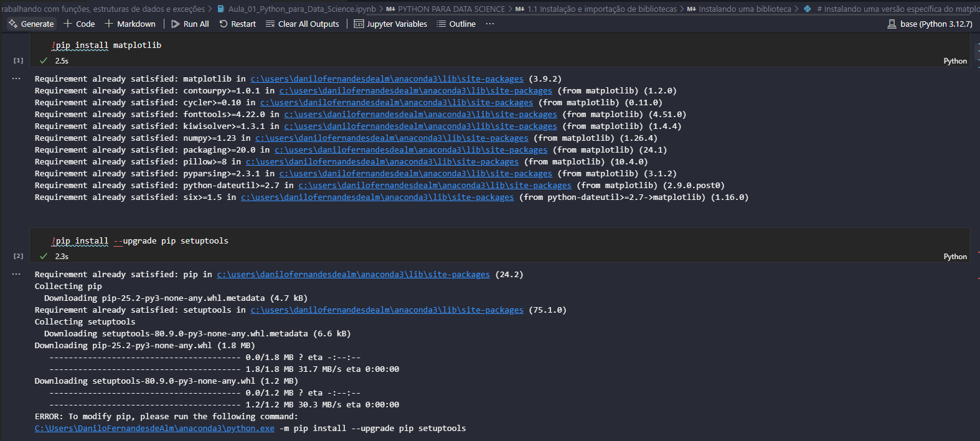The height and width of the screenshot is (441, 980).
Task: Click the Generate sparkle button
Action: coord(31,24)
